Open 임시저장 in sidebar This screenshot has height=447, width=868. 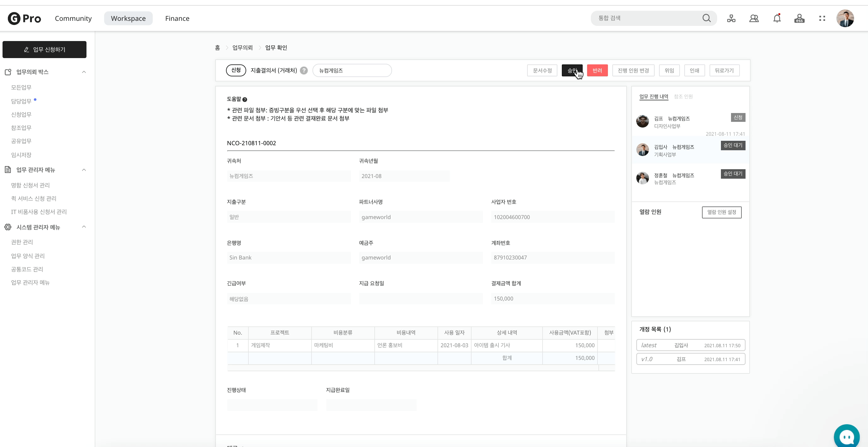coord(21,155)
